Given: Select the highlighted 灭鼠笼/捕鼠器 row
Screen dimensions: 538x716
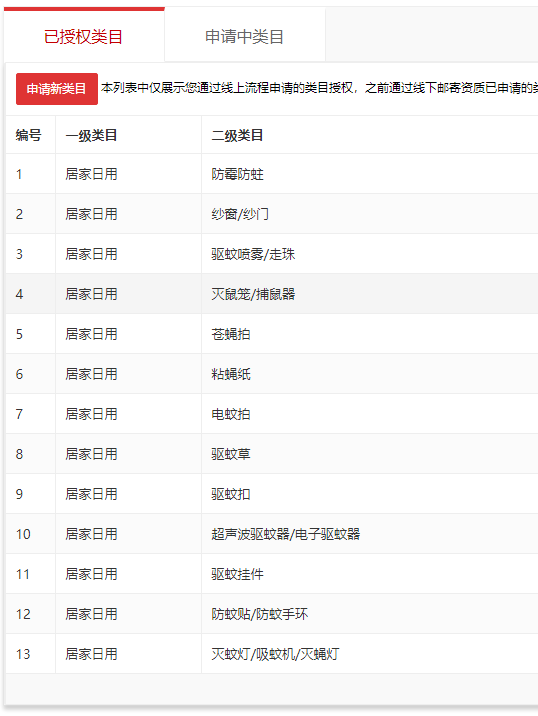Looking at the screenshot, I should coord(272,294).
